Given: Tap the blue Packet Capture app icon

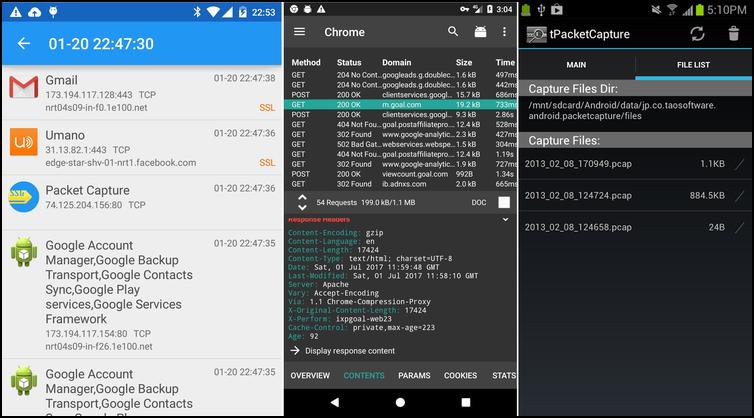Looking at the screenshot, I should 24,197.
